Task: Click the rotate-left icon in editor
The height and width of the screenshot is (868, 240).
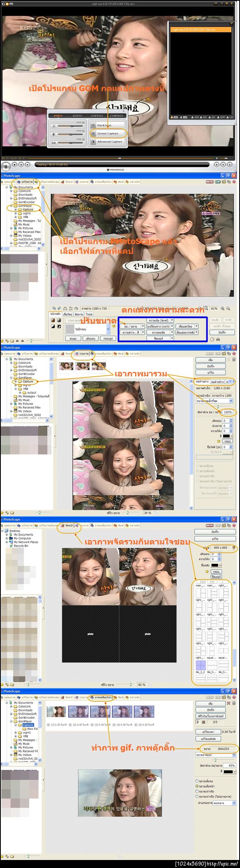Action: (x=54, y=309)
